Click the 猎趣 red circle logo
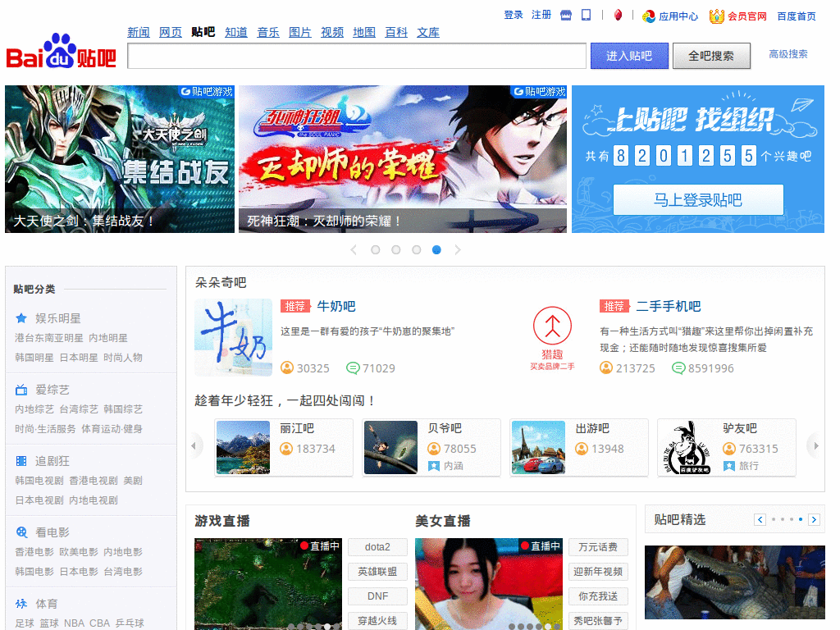This screenshot has width=840, height=630. [x=552, y=326]
